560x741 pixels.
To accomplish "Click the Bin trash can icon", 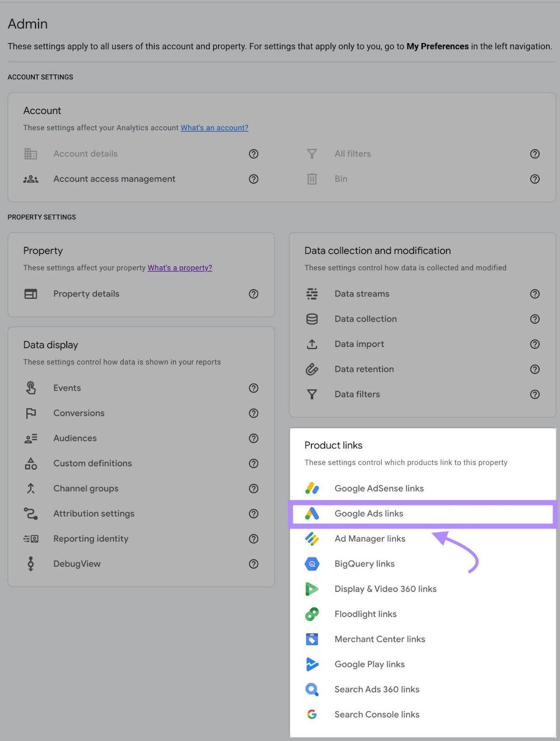I will tap(312, 179).
